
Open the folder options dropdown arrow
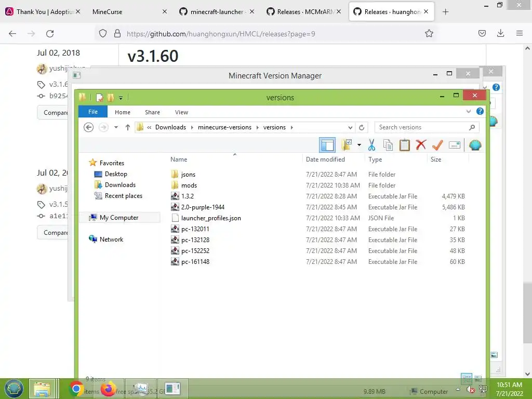pos(359,145)
